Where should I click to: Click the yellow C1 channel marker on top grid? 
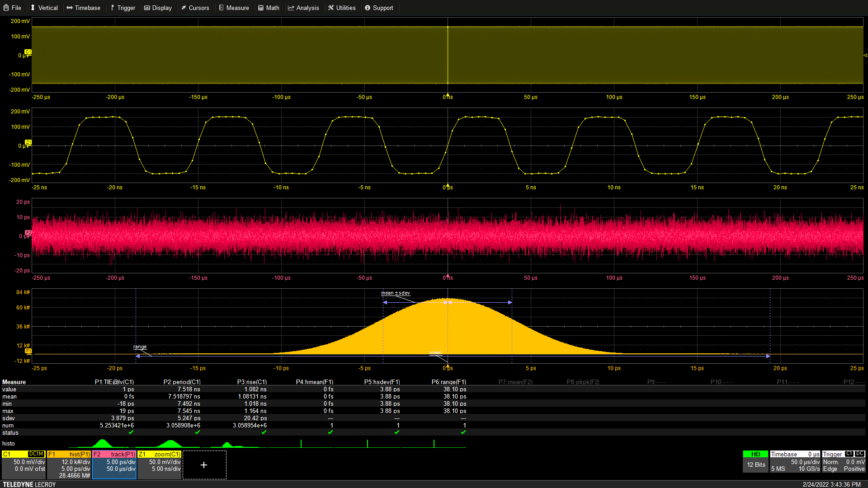pos(28,52)
